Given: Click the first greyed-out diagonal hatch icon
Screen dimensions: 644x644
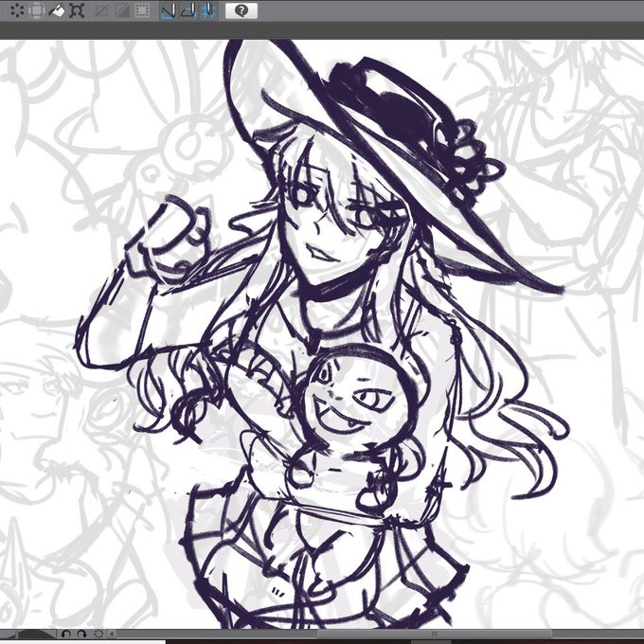Looking at the screenshot, I should pos(102,10).
